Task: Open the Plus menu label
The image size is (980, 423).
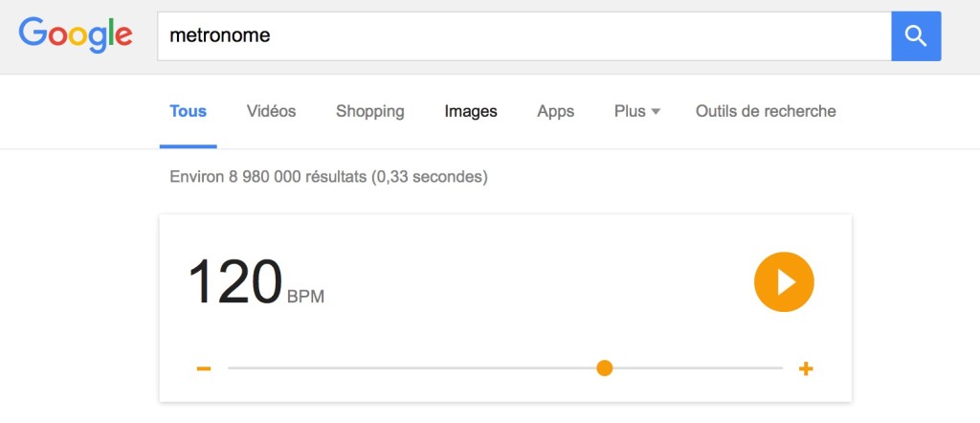Action: point(630,111)
